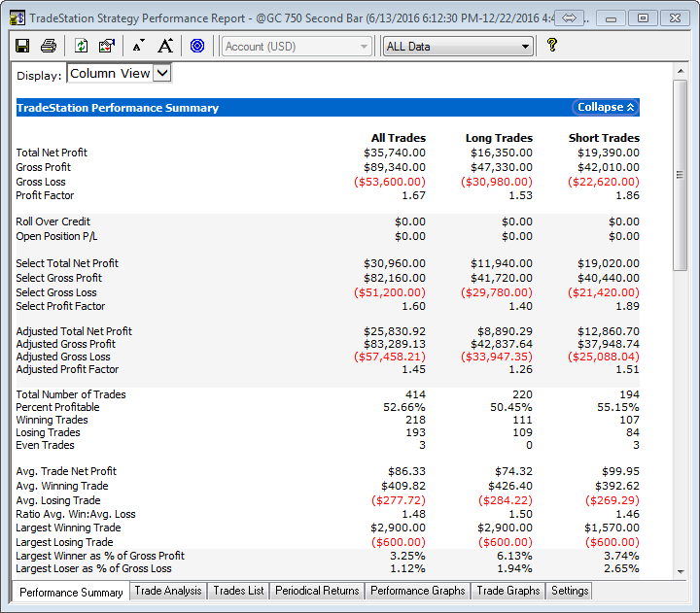Expand the Display Column View dropdown
The width and height of the screenshot is (700, 613).
(x=161, y=73)
